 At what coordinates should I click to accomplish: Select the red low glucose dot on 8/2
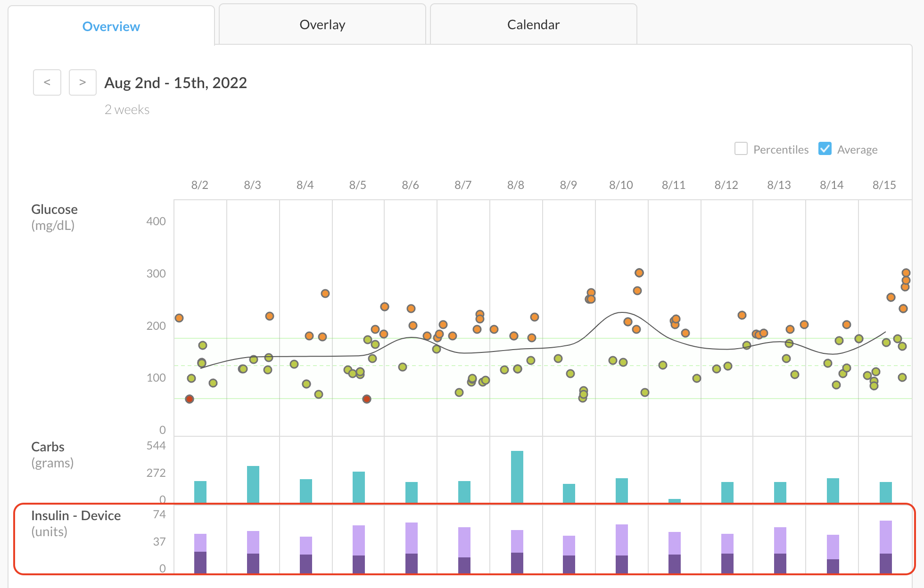tap(189, 399)
